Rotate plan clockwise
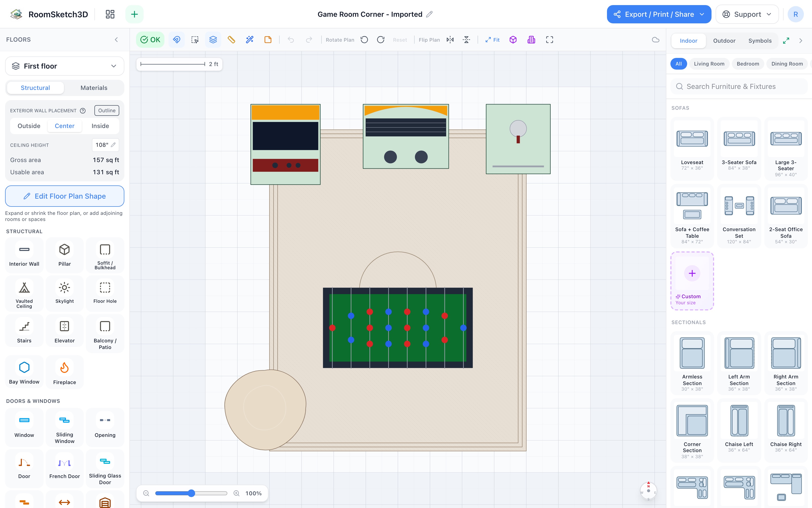The image size is (812, 508). (x=381, y=40)
